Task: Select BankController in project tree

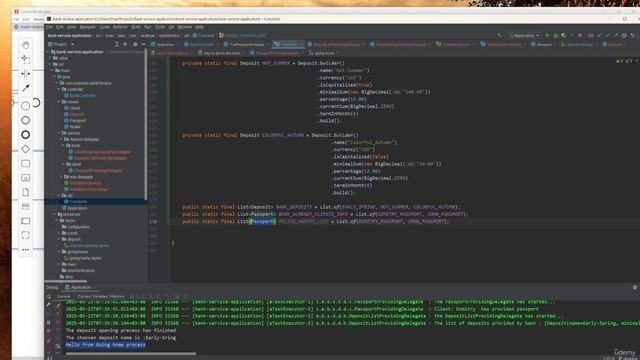Action: (82, 96)
